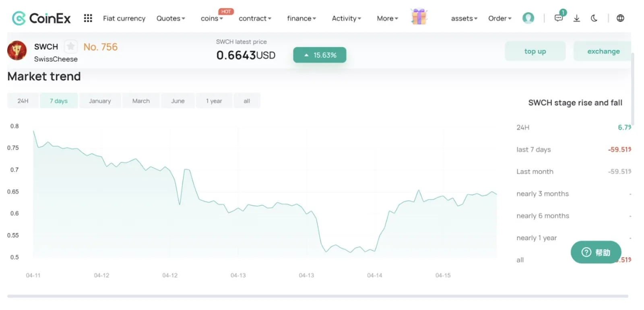
Task: Add SWCH to favorites with star
Action: pos(71,47)
